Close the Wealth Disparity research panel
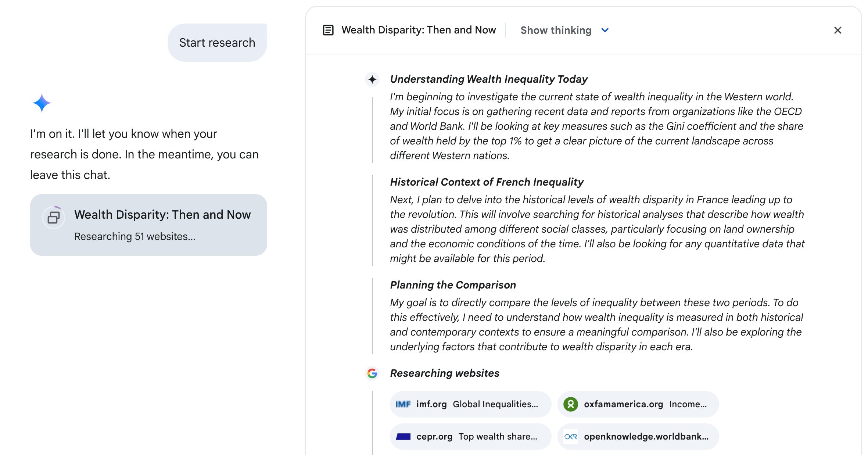Screen dimensions: 868x455 (837, 30)
